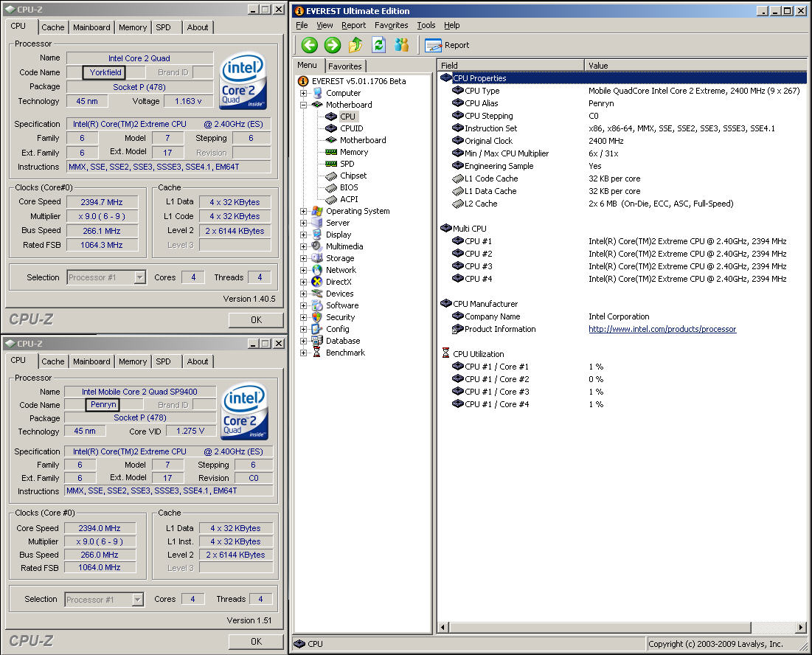Image resolution: width=812 pixels, height=655 pixels.
Task: Expand the Storage tree node
Action: (303, 258)
